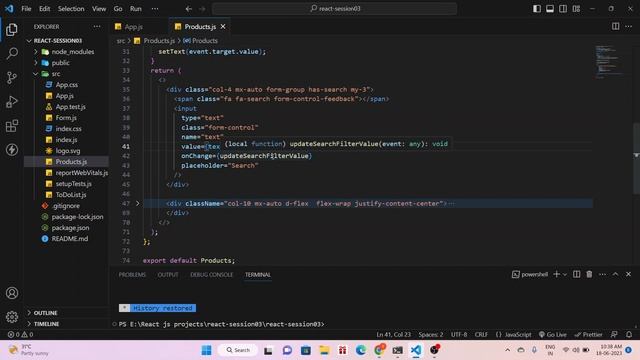Screen dimensions: 640x360
Task: Expand the Timeline section
Action: tap(67, 324)
